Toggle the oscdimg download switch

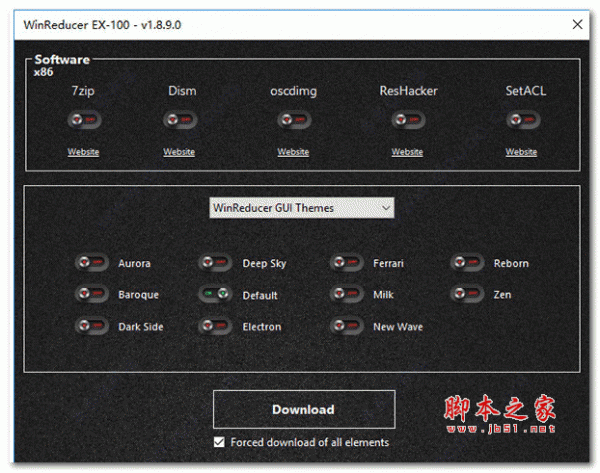pos(294,120)
